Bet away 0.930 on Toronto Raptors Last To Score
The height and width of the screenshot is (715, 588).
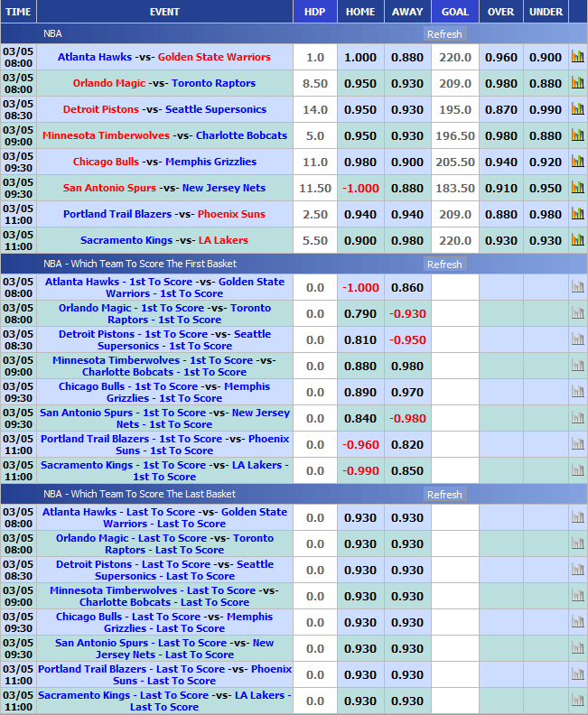pyautogui.click(x=407, y=544)
